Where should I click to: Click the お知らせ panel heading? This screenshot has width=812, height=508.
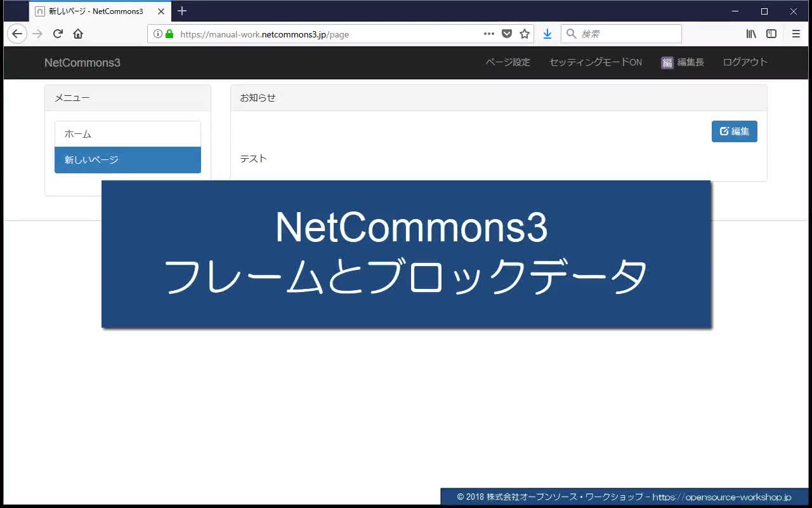click(499, 98)
